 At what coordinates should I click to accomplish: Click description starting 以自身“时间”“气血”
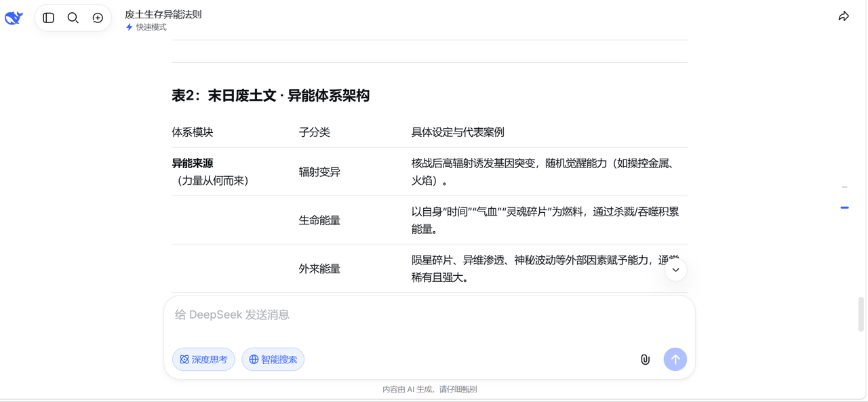click(545, 220)
